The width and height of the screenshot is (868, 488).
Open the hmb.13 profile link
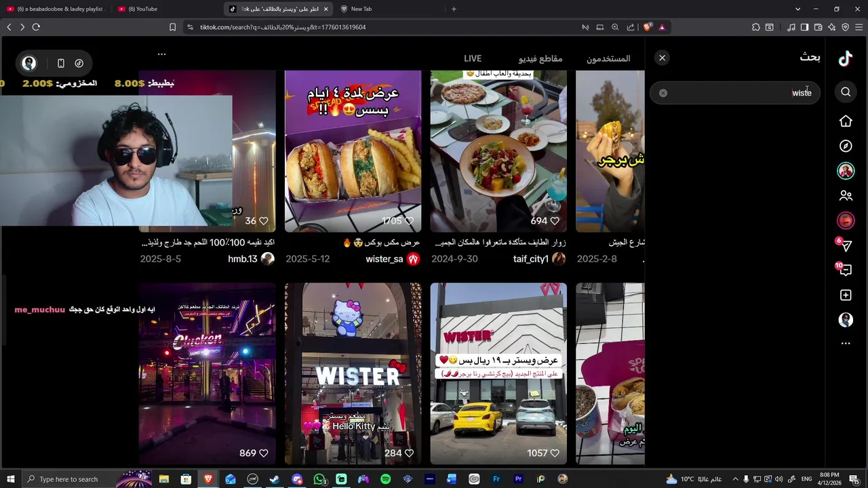point(243,259)
